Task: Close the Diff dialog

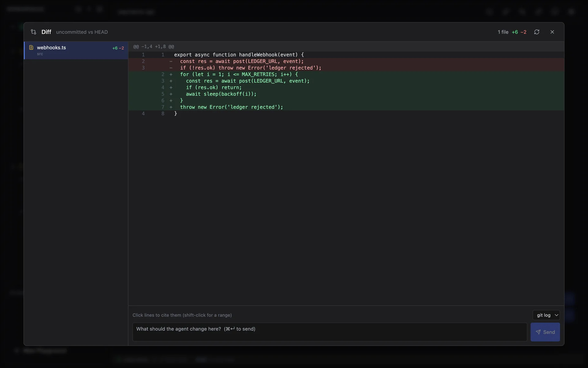Action: point(552,32)
